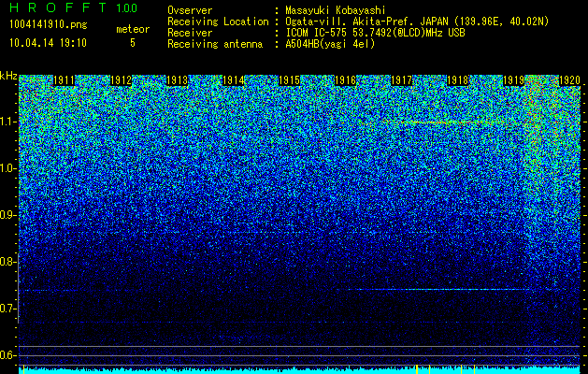Click the meteor count value 5
This screenshot has height=374, width=588.
(x=133, y=43)
